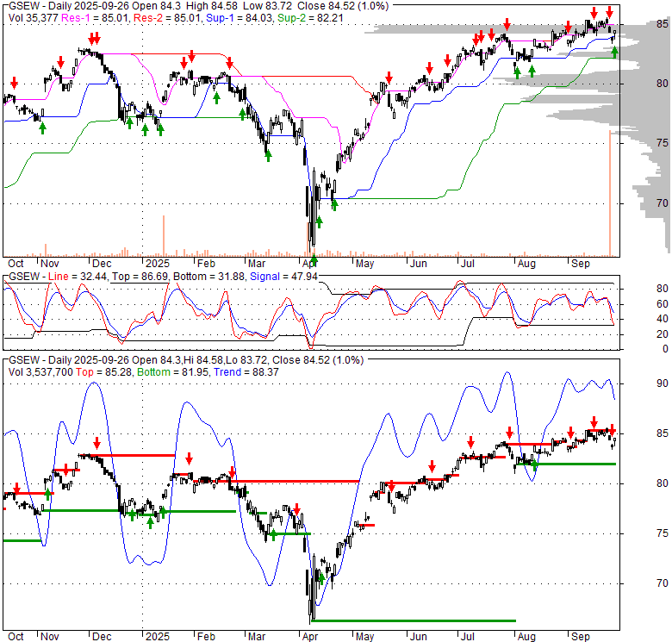The width and height of the screenshot is (672, 642).
Task: Click Signal = 47.94 in the oscillator legend
Action: coord(283,277)
